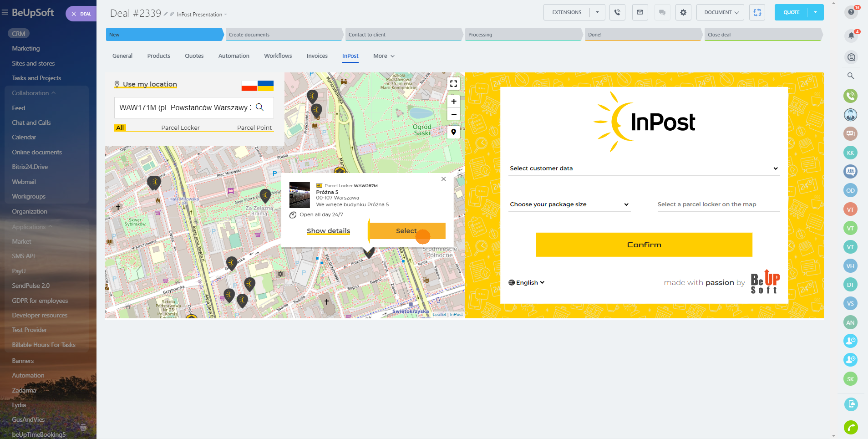Screen dimensions: 868x439
Task: Click the map fullscreen icon
Action: pyautogui.click(x=453, y=83)
